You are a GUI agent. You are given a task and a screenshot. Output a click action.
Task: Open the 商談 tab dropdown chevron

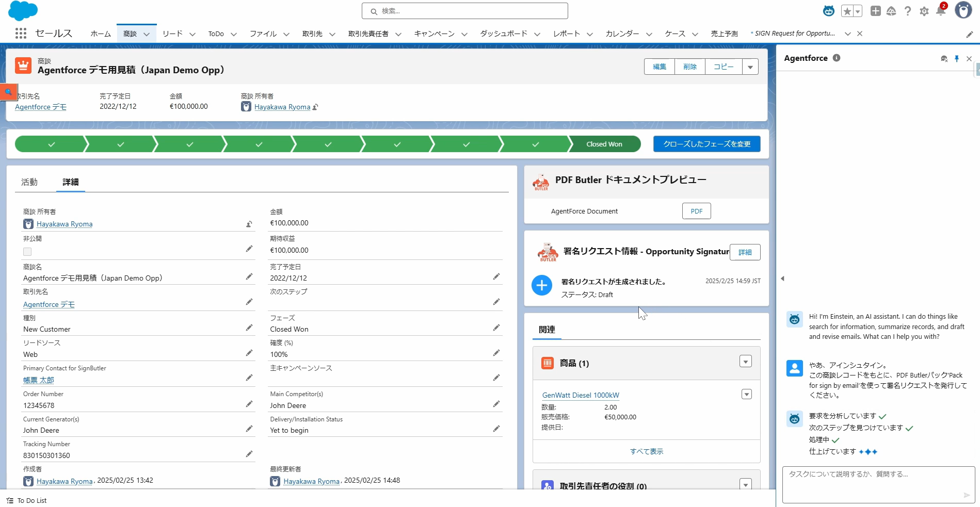147,34
